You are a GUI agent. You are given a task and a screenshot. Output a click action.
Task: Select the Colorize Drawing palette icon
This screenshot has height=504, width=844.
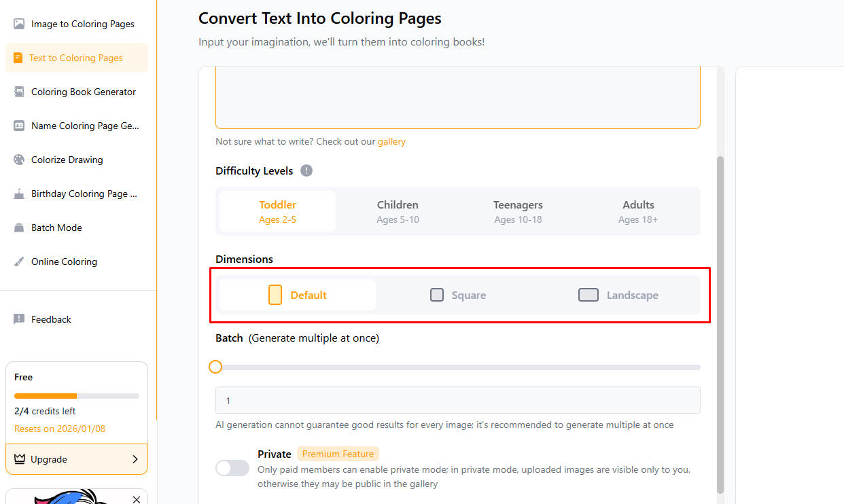click(x=19, y=160)
